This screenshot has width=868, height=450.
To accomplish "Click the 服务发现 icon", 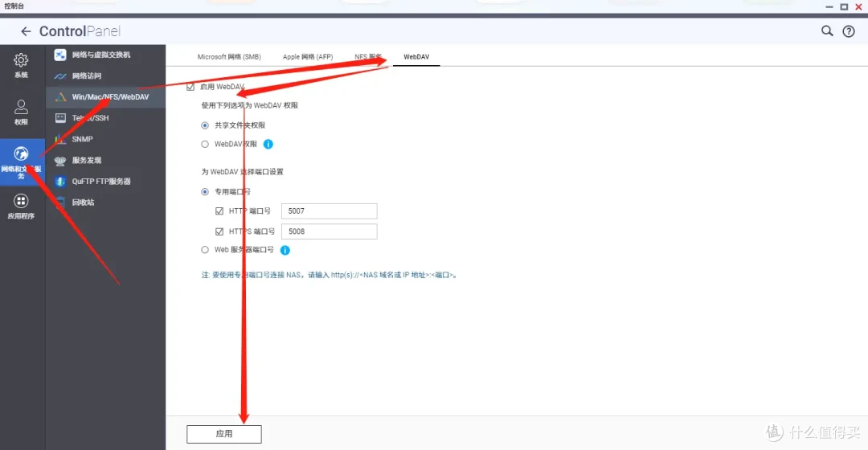I will [x=60, y=161].
